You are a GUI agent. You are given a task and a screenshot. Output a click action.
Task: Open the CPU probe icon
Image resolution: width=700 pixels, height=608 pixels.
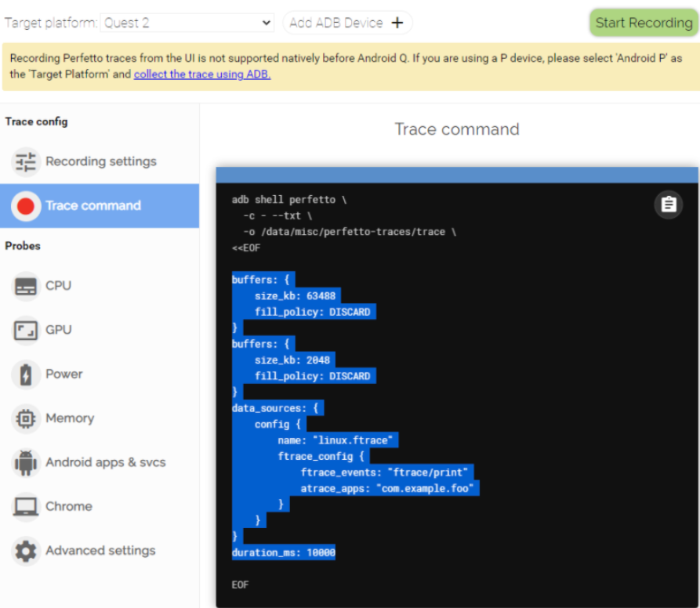pos(26,286)
